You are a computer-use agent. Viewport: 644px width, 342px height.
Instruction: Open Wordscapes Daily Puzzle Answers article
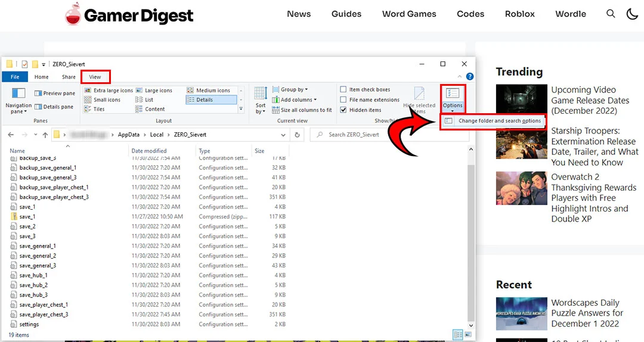(587, 313)
